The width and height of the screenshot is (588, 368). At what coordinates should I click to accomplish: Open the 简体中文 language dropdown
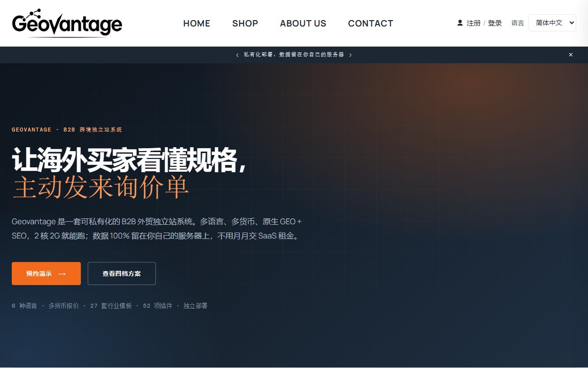point(552,23)
